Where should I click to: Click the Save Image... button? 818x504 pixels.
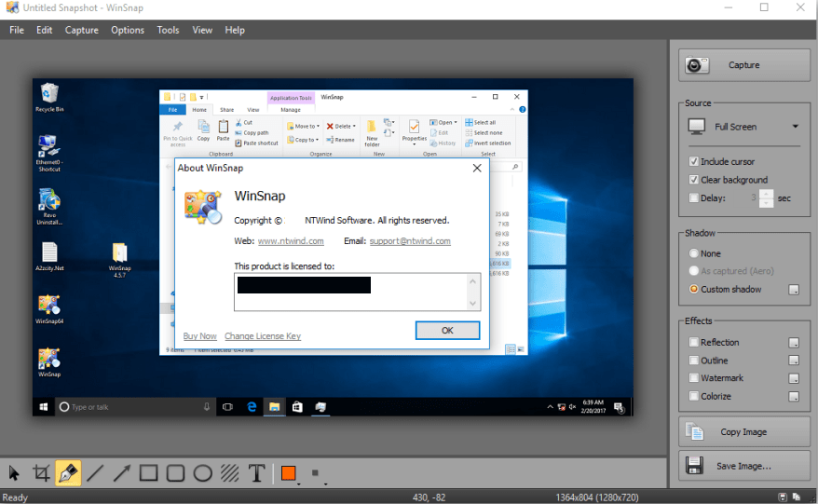[744, 466]
